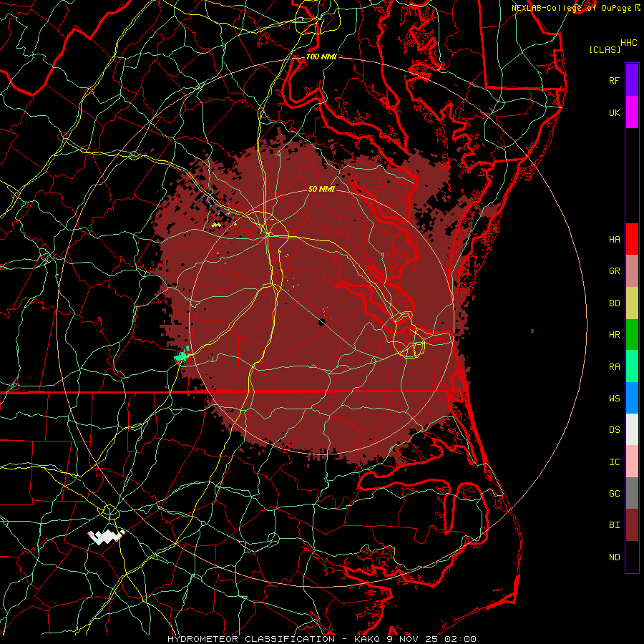Click the ND legend label
The height and width of the screenshot is (644, 644).
pos(614,557)
